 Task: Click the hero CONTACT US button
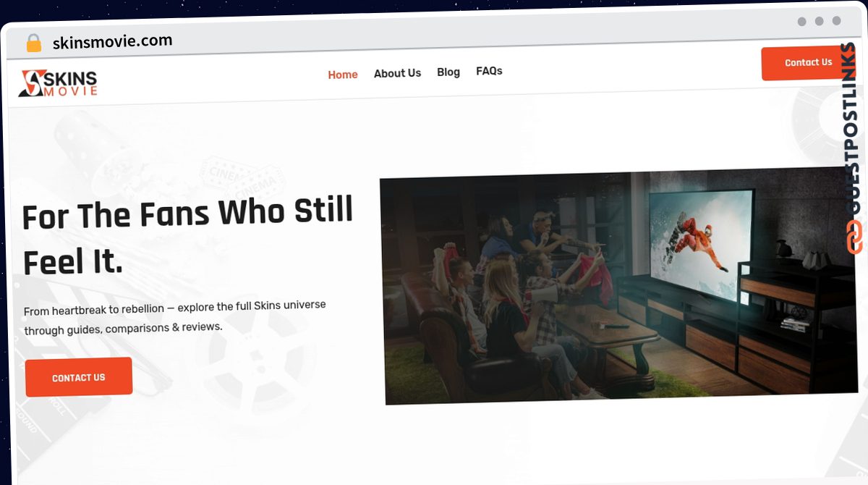pyautogui.click(x=79, y=377)
